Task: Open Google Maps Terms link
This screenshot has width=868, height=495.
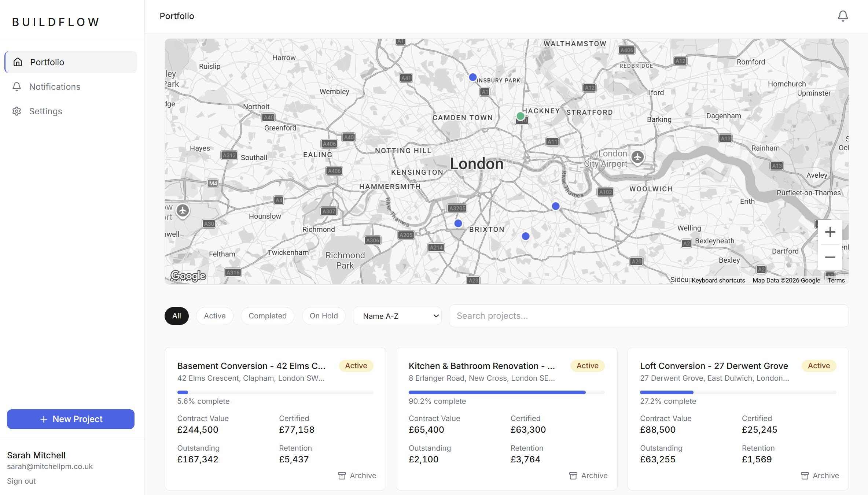Action: pos(836,280)
